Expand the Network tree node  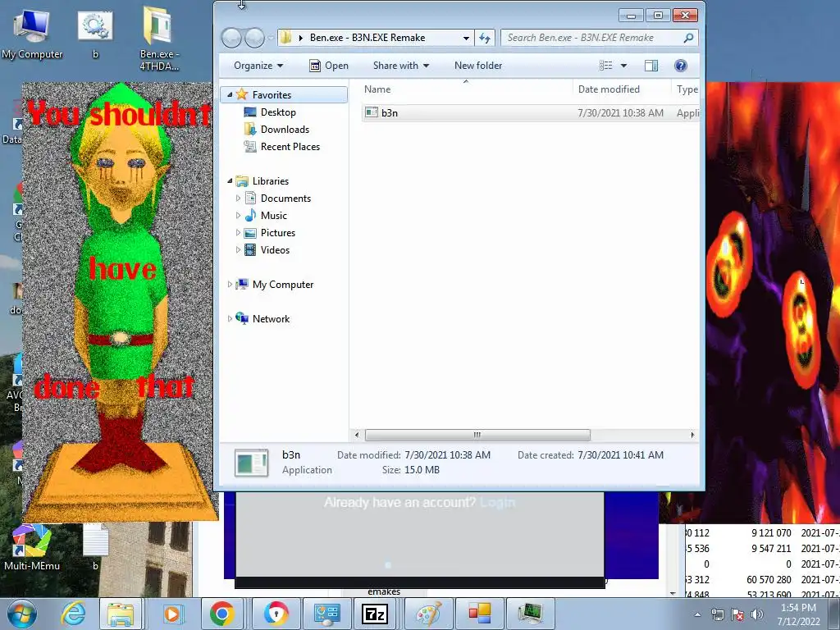(230, 319)
